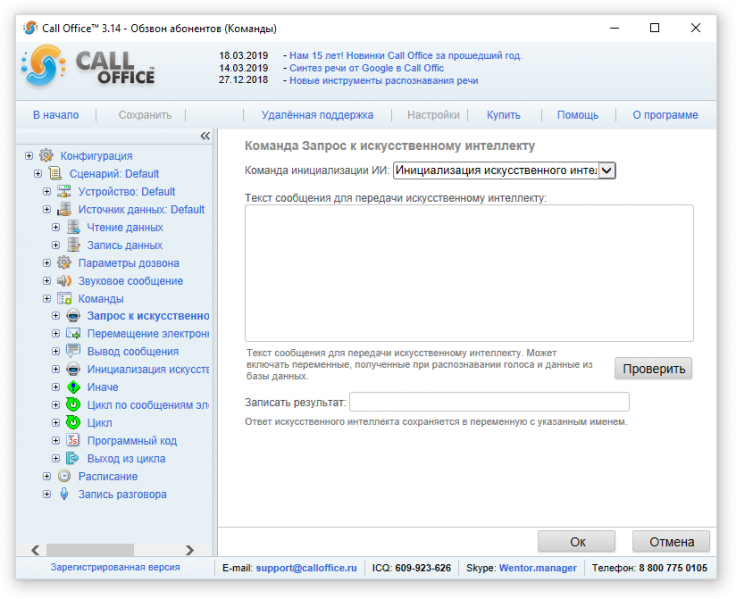
Task: Click the tree panel horizontal scrollbar right arrow
Action: pyautogui.click(x=190, y=550)
